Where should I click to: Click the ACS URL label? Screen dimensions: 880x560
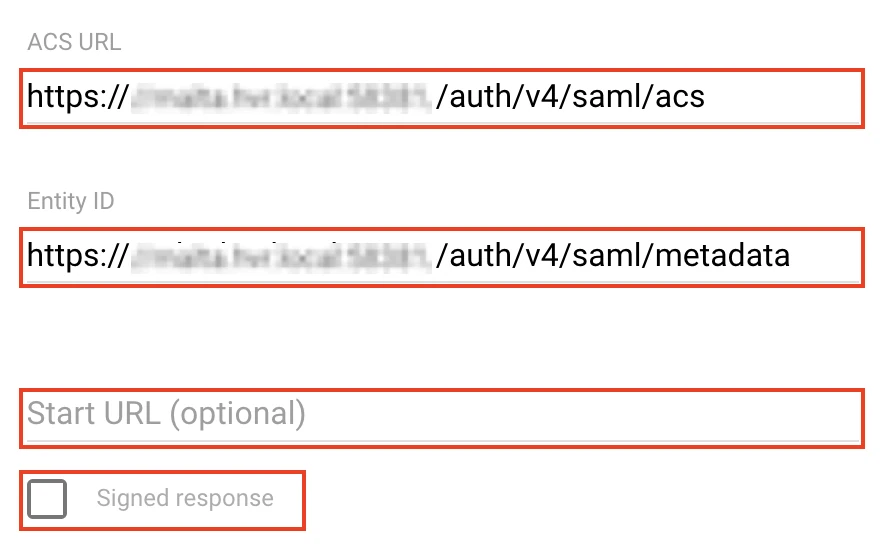tap(74, 42)
